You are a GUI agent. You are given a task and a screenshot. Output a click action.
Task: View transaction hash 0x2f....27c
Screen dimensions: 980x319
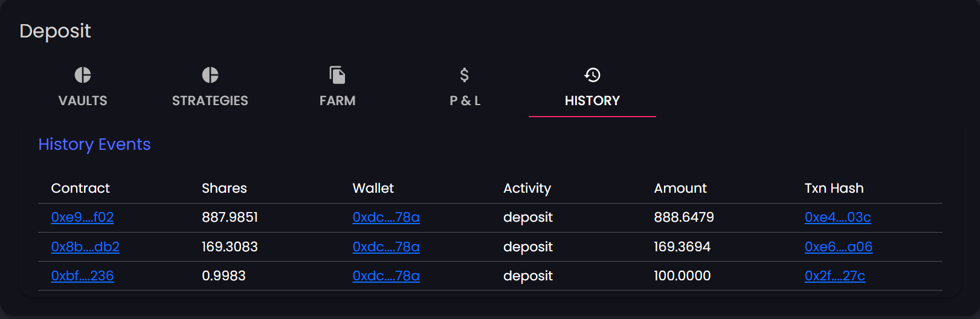click(x=834, y=276)
